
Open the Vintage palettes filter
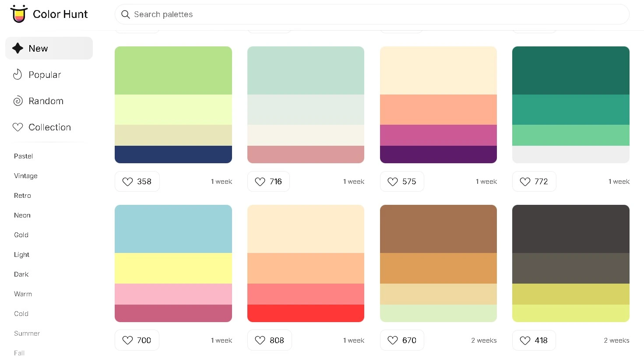pos(25,175)
